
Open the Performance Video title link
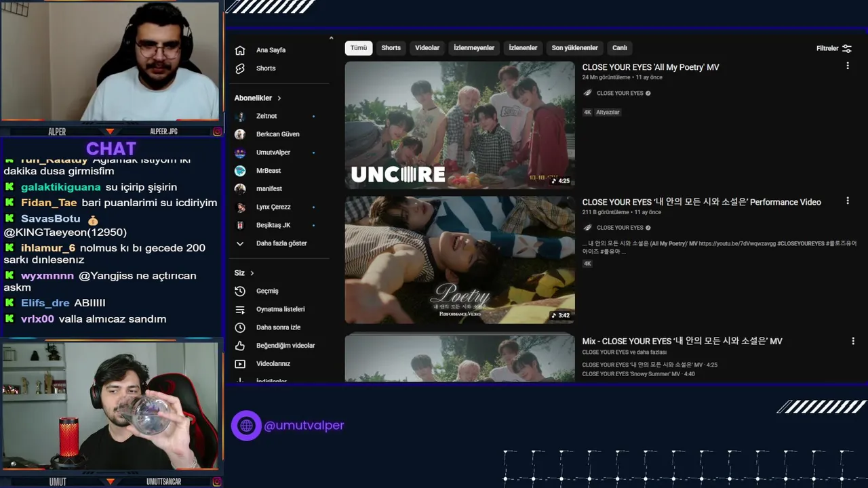(x=701, y=202)
